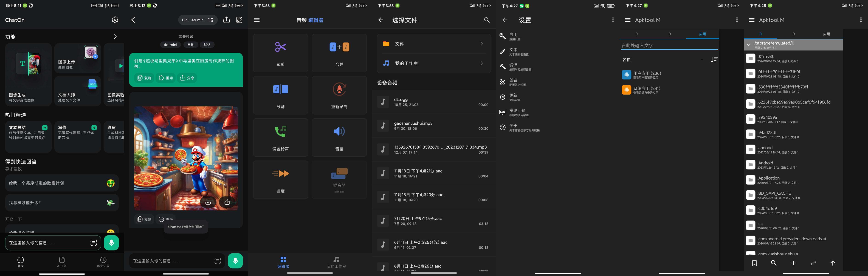This screenshot has height=276, width=868.
Task: Search audio files with the magnifier icon
Action: (487, 20)
